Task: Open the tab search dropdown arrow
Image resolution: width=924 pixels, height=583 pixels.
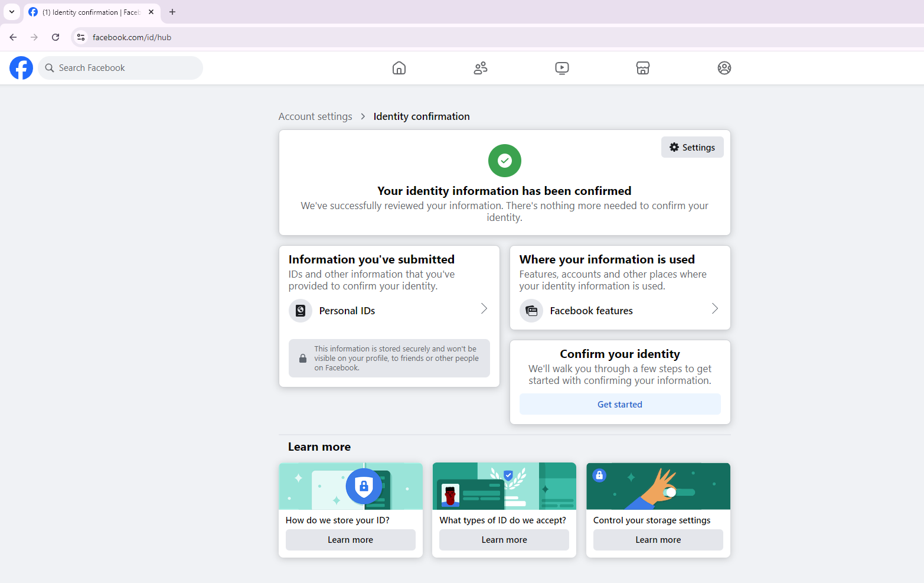Action: point(12,12)
